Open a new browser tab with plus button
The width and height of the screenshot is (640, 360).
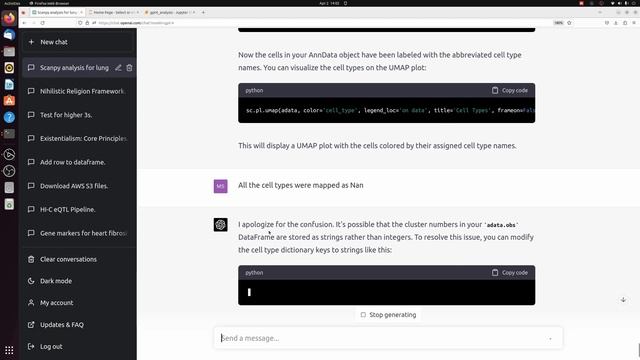pyautogui.click(x=203, y=13)
